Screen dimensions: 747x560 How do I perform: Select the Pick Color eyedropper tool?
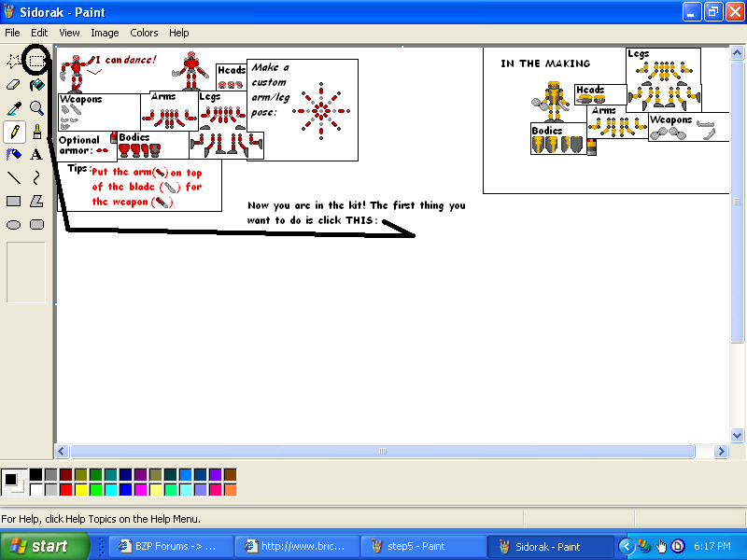[x=14, y=108]
